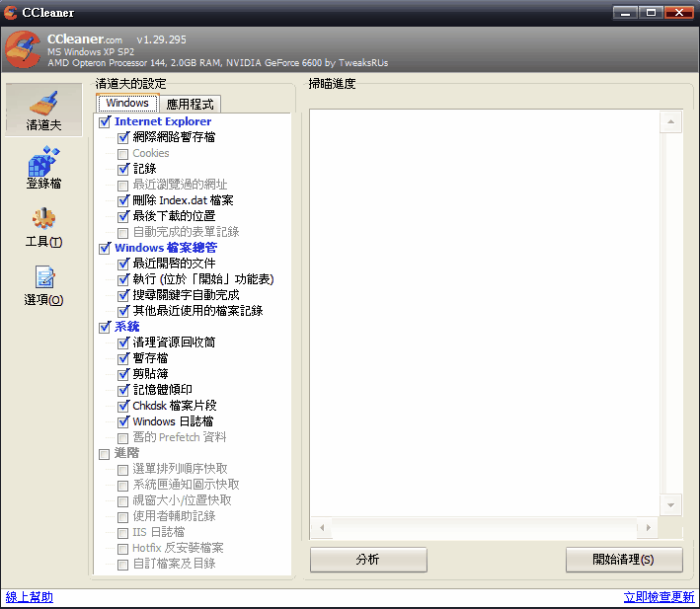The image size is (700, 609).
Task: Uncheck the 記錄 history checkbox
Action: (123, 169)
